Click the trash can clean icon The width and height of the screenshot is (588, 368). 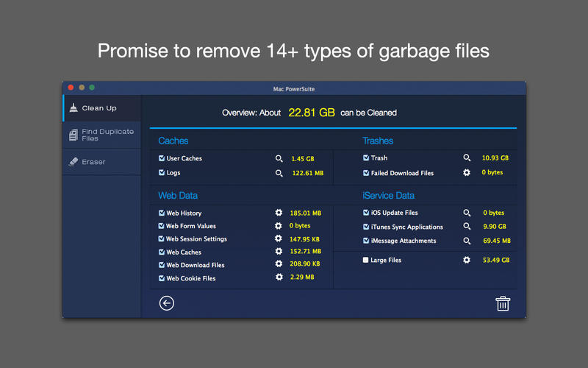pos(503,303)
